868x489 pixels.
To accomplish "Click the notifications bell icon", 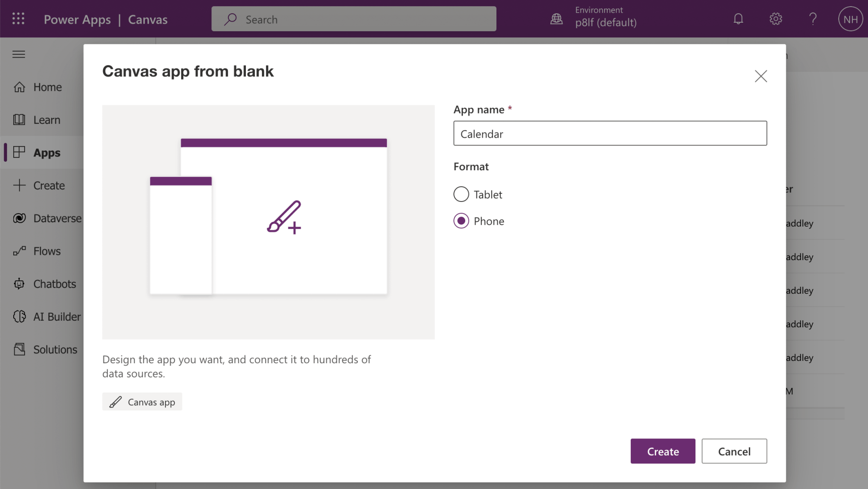I will (738, 19).
